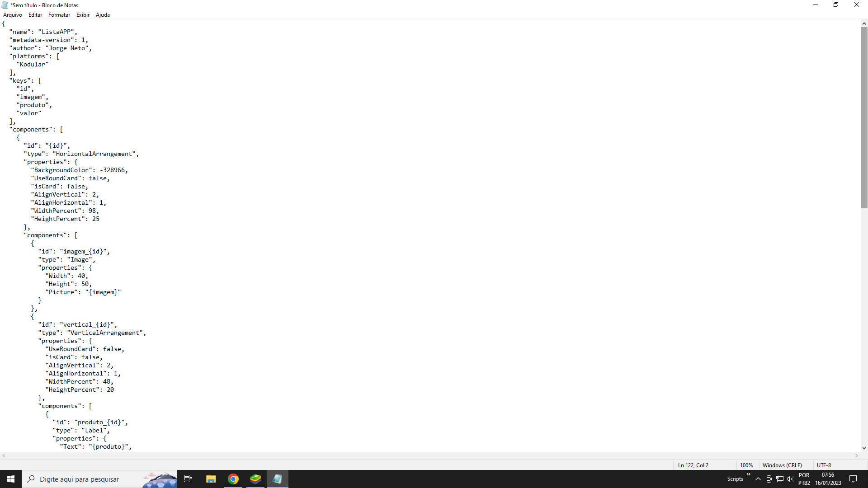Place cursor on "author": "Jorge Neto" line

point(51,48)
